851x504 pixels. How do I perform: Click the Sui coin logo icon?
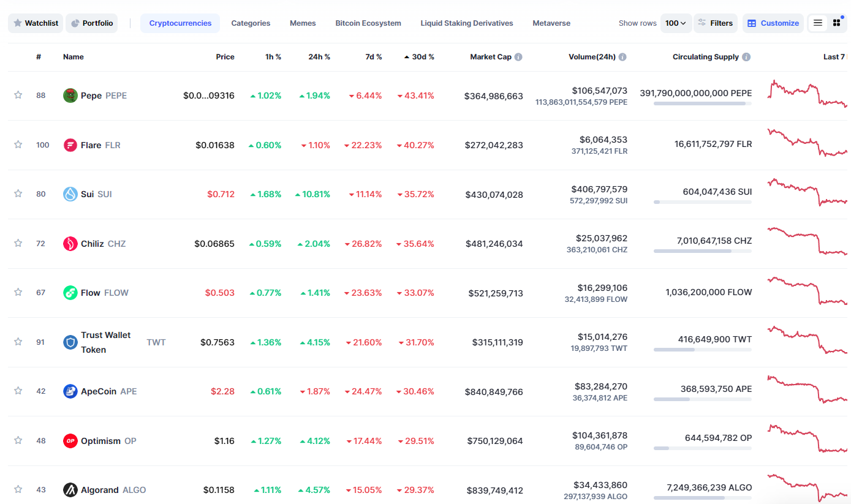[70, 194]
